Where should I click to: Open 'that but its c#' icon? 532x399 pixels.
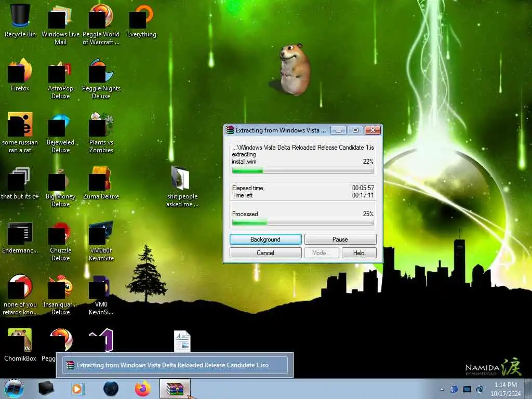pyautogui.click(x=20, y=183)
